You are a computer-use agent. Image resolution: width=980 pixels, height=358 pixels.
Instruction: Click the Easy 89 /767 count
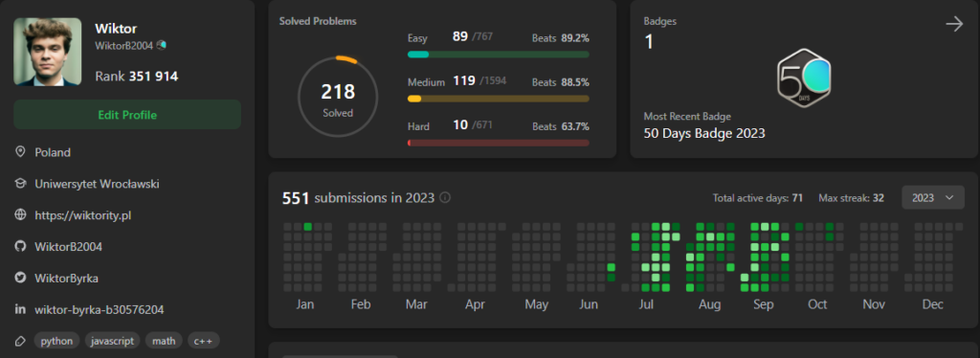tap(473, 37)
